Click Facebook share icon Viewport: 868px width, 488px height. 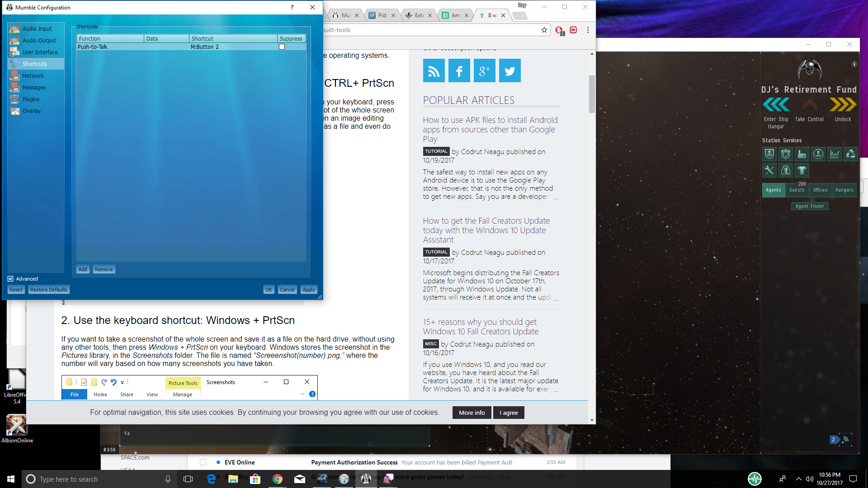(x=459, y=70)
